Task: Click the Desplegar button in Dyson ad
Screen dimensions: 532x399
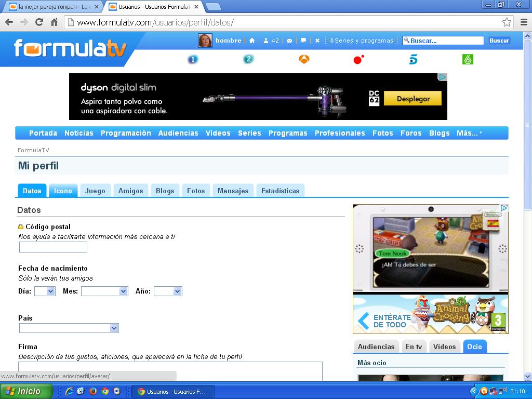Action: click(413, 99)
